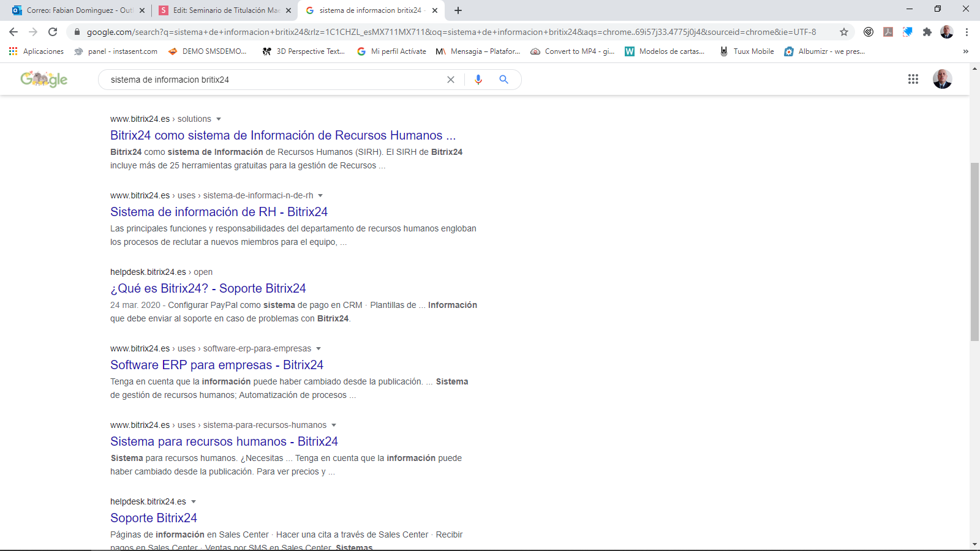This screenshot has height=551, width=980.
Task: Select the sistema de informacion britix24 tab
Action: (371, 10)
